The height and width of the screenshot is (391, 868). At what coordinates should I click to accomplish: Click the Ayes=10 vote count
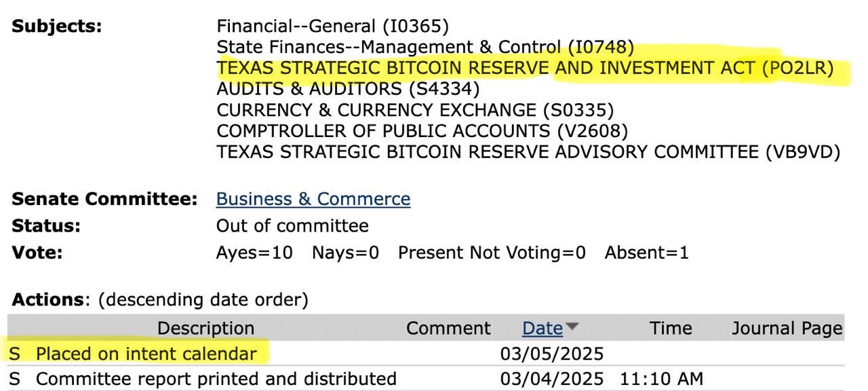click(x=254, y=253)
